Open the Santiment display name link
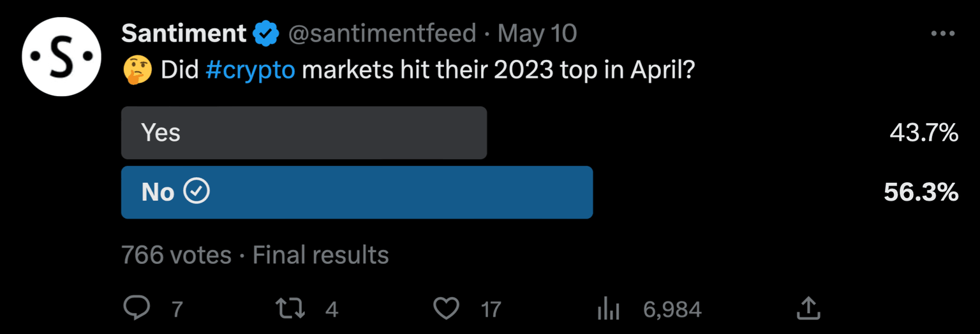This screenshot has height=334, width=980. tap(184, 34)
